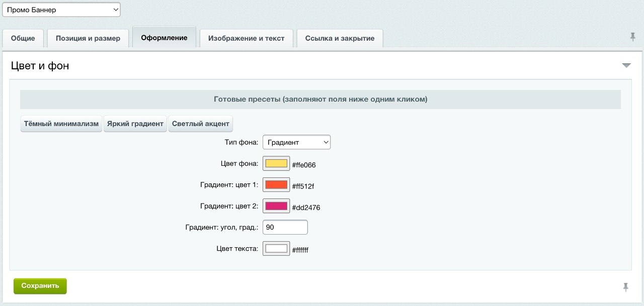Click the Цвет и фон heading
The image size is (644, 306).
pyautogui.click(x=40, y=65)
